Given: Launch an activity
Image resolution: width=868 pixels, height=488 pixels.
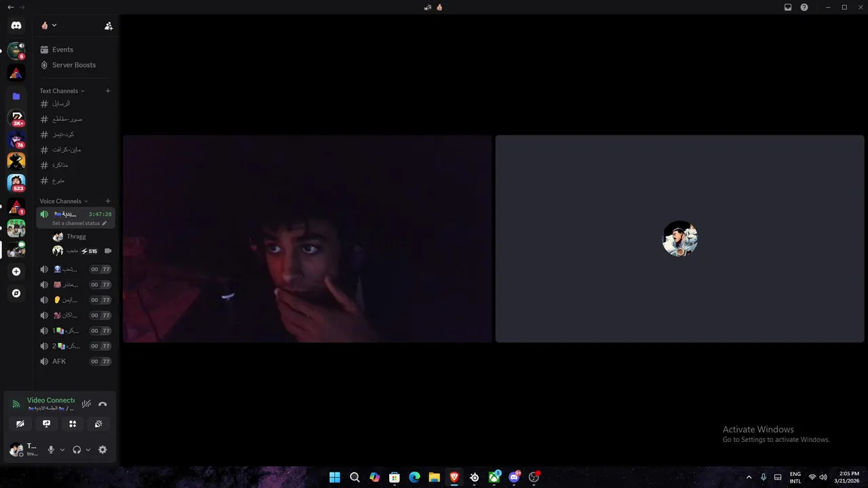Looking at the screenshot, I should point(73,424).
